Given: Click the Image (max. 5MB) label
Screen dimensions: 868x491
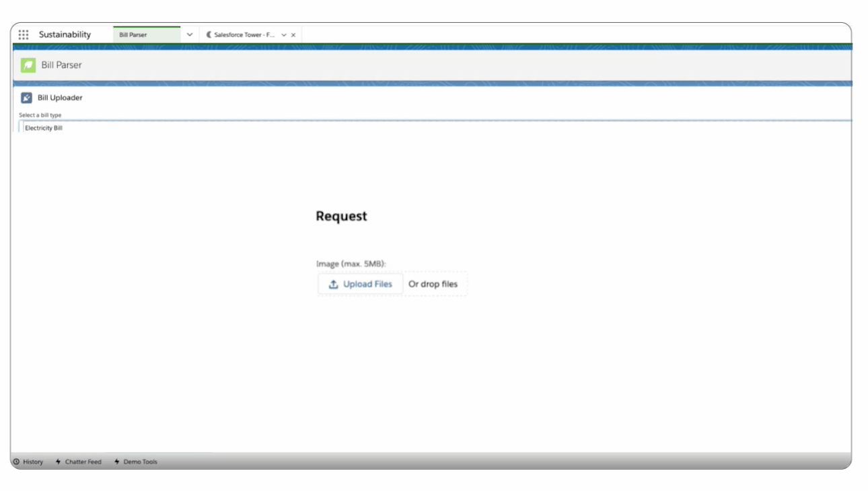Looking at the screenshot, I should (x=351, y=264).
